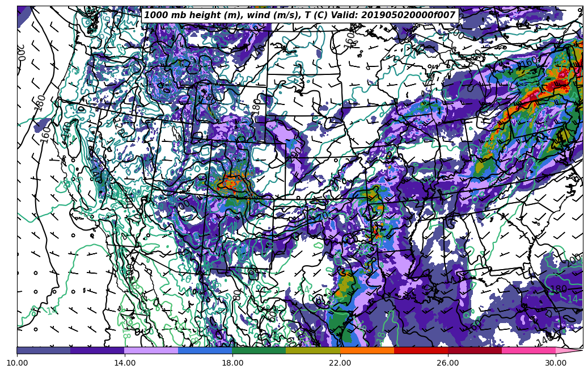Click the 14.00 colorbar tick label
This screenshot has height=373, width=588.
125,362
